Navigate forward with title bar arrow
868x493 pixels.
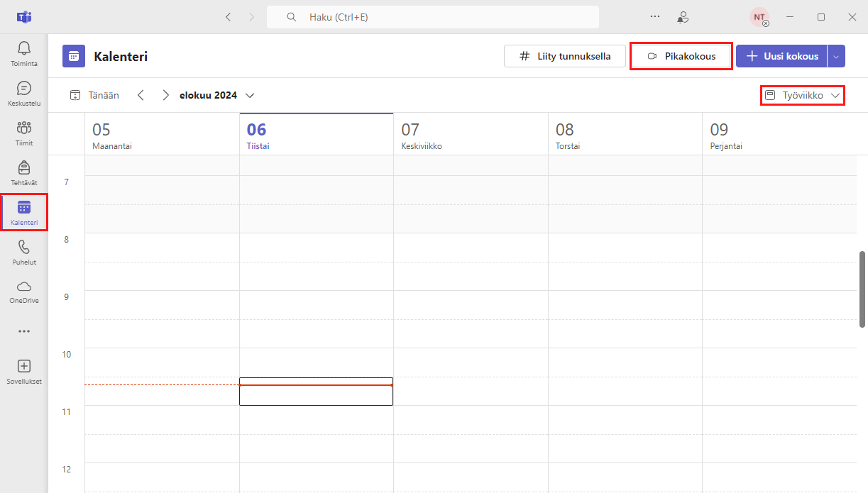[251, 17]
